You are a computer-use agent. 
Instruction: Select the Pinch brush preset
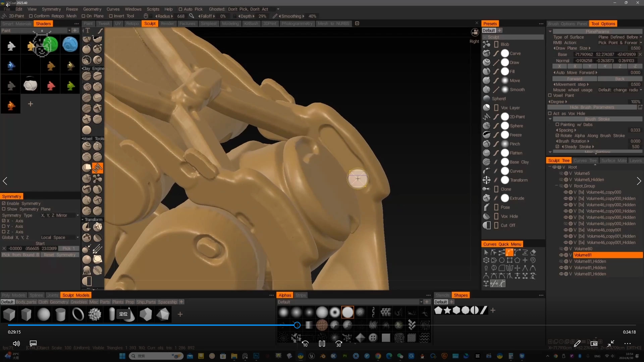[515, 144]
